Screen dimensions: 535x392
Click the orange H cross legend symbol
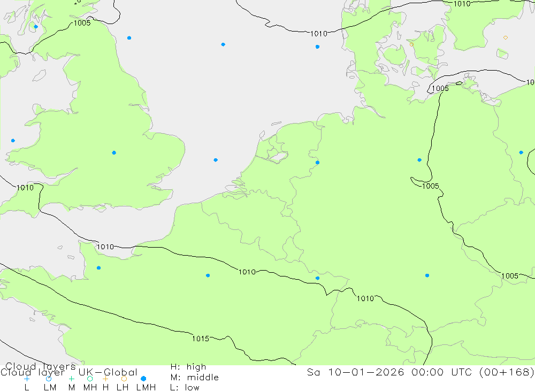coord(105,379)
